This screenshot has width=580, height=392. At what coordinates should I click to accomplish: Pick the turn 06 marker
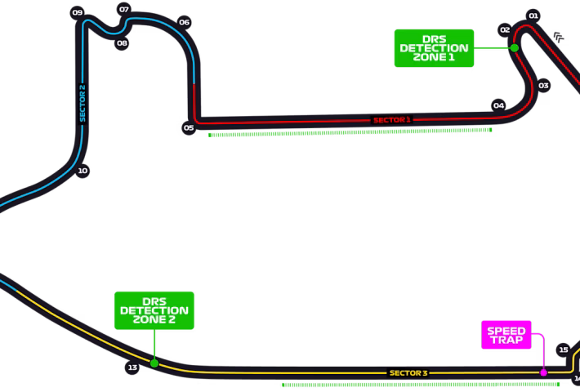click(184, 23)
